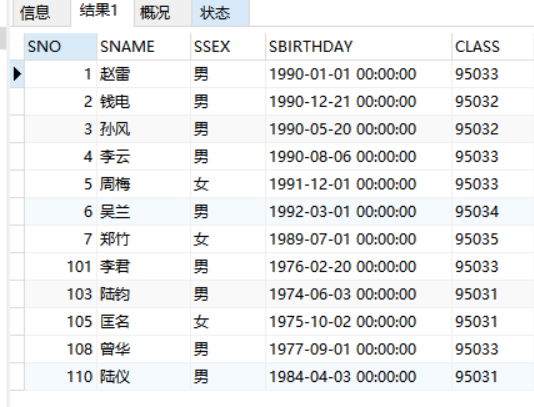Viewport: 534px width, 407px height.
Task: Select SNO cell 105
Action: 61,322
